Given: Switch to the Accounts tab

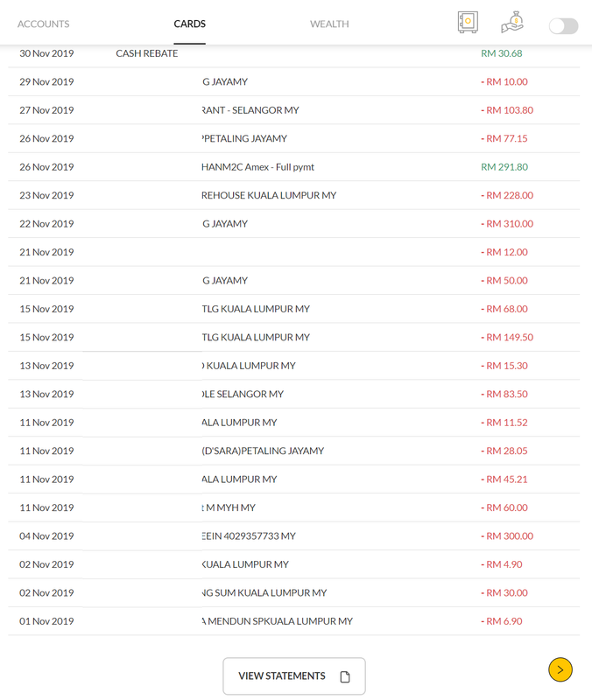Looking at the screenshot, I should pyautogui.click(x=43, y=24).
